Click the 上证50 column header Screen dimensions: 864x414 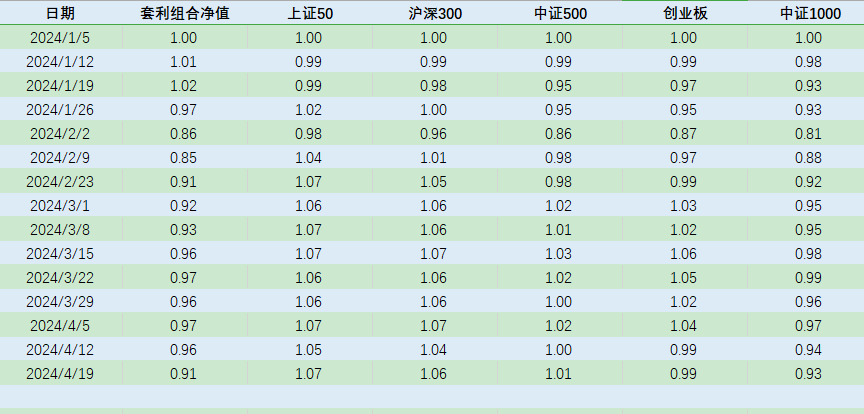tap(308, 14)
